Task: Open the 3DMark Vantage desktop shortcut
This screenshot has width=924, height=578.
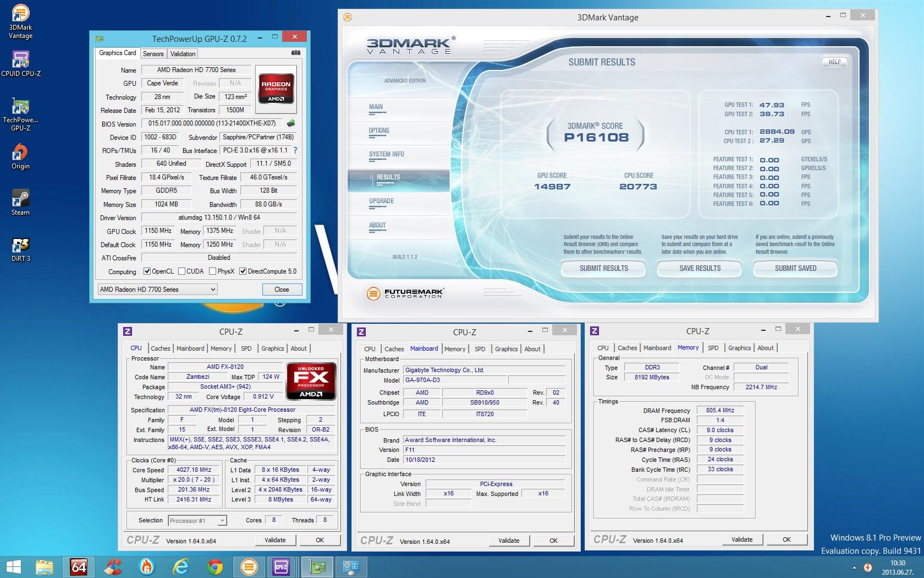Action: click(20, 21)
